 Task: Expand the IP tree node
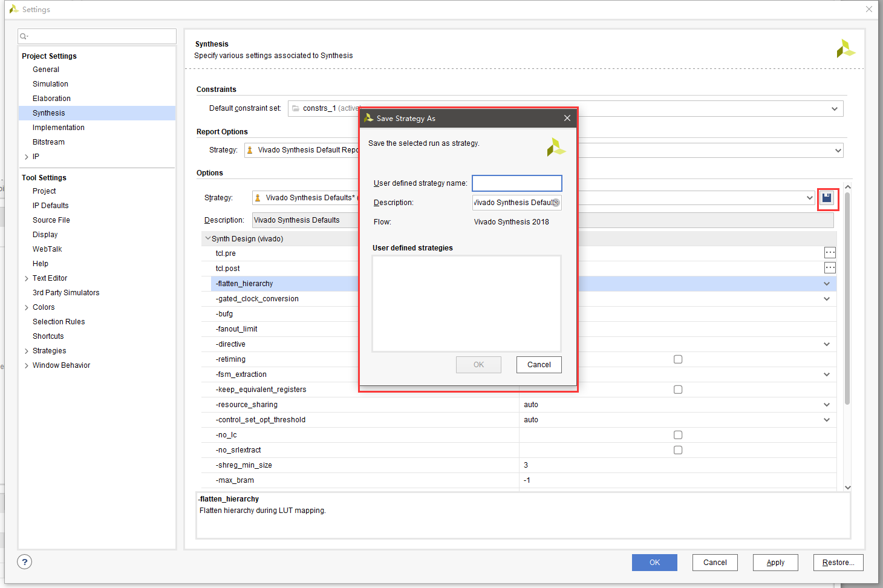pos(27,157)
